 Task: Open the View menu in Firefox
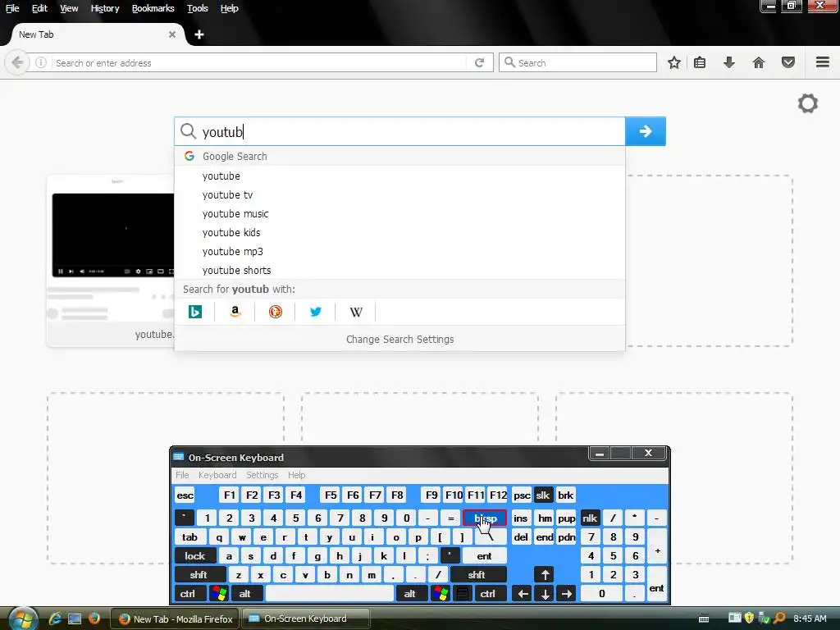click(69, 8)
